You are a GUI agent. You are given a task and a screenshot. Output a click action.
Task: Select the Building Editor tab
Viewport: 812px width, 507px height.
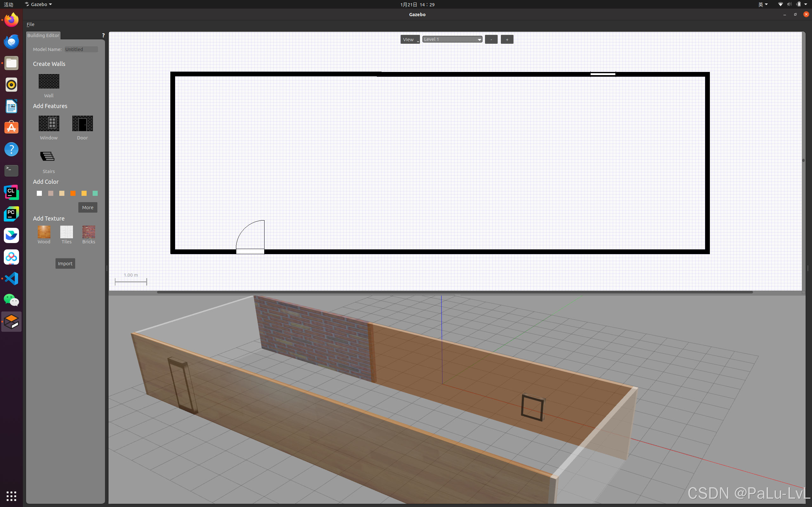click(x=43, y=35)
